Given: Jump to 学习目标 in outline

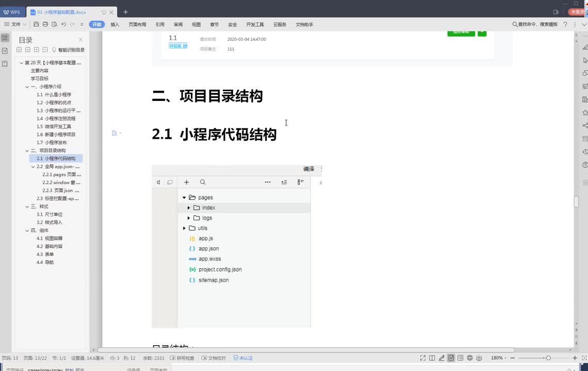Looking at the screenshot, I should tap(40, 79).
